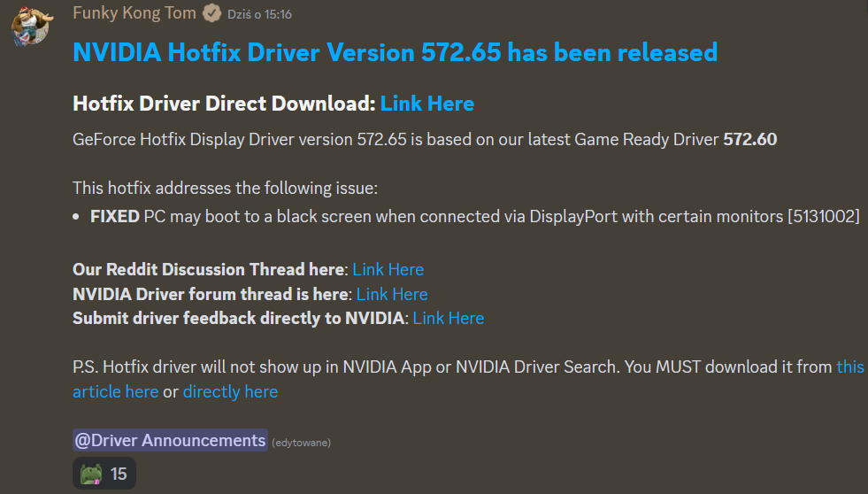Viewport: 868px width, 494px height.
Task: Open the Reddit Discussion Thread link
Action: [388, 269]
